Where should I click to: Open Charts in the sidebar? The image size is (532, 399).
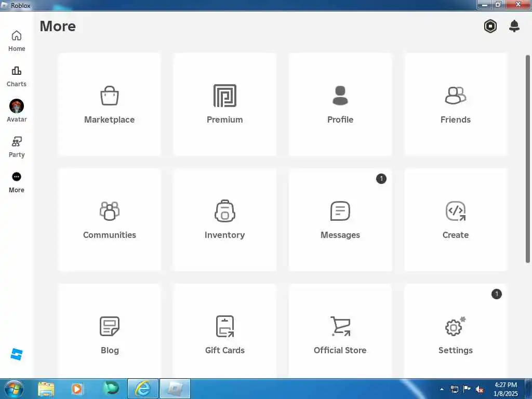coord(17,77)
